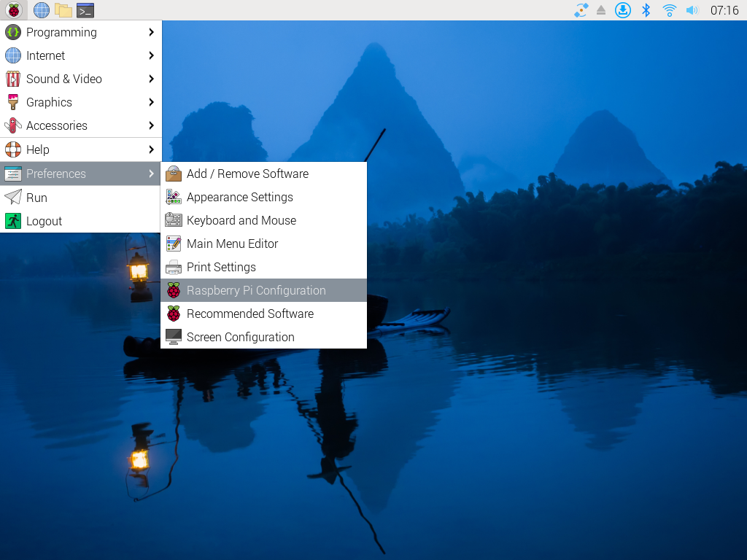Screen dimensions: 747x560
Task: Open the Wi-Fi network tray icon
Action: tap(669, 10)
